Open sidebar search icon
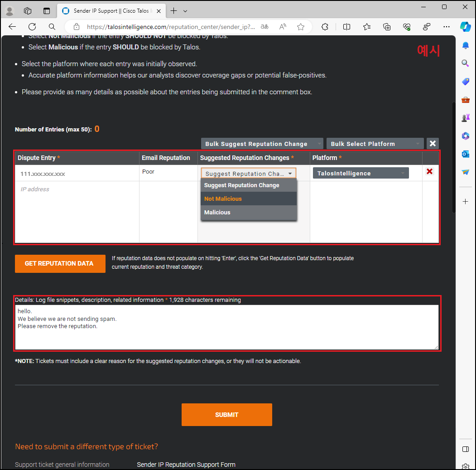 (x=466, y=63)
